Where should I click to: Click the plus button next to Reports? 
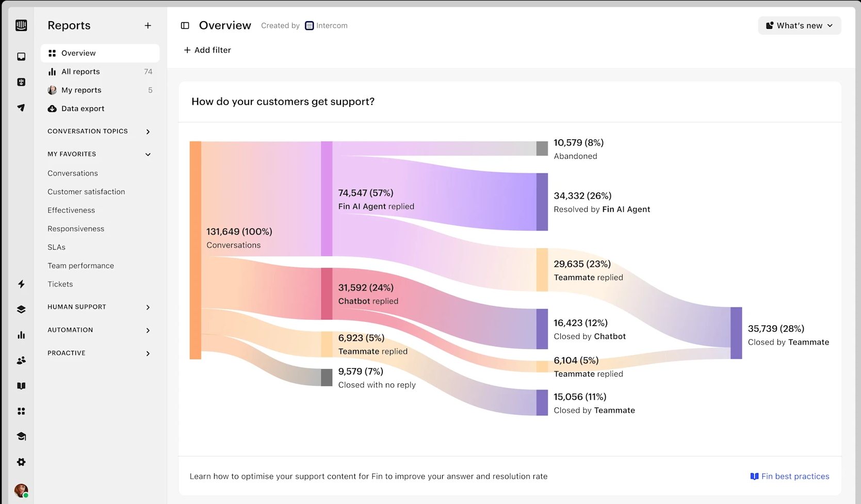click(x=148, y=26)
